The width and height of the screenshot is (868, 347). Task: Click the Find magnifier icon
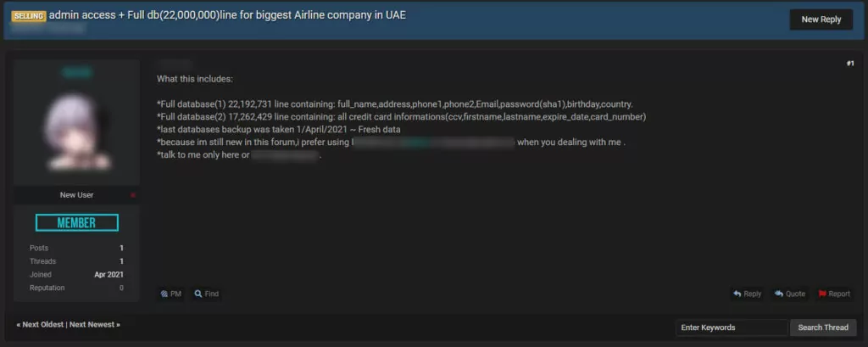pos(198,294)
